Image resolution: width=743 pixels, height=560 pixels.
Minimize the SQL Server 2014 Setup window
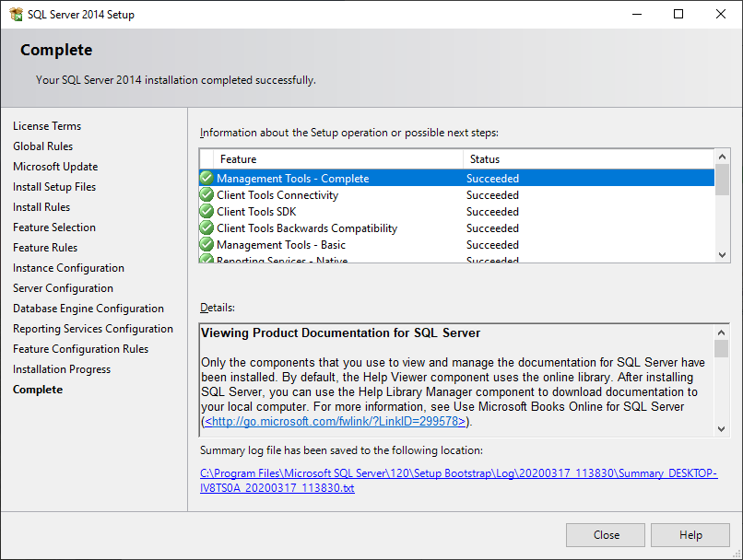(x=637, y=14)
